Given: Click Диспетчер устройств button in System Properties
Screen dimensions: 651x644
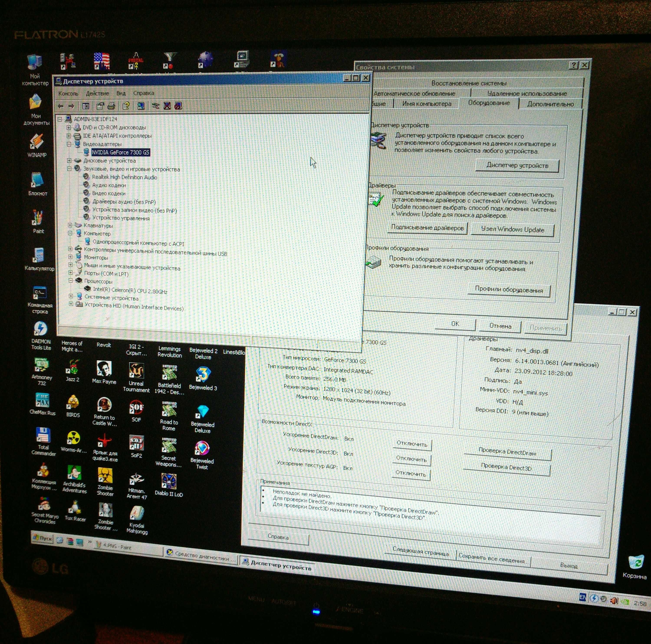Looking at the screenshot, I should [517, 165].
